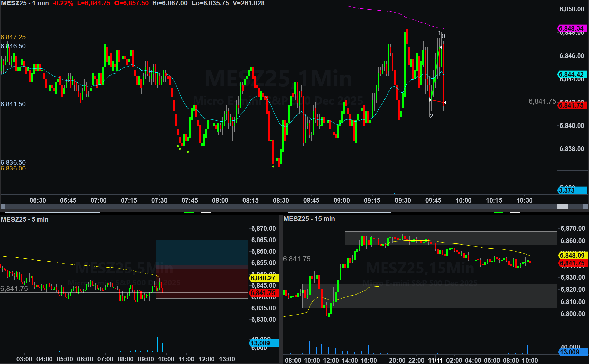Viewport: 589px width, 364px height.
Task: Activate the MESZ25 - 5 min chart header
Action: 25,219
